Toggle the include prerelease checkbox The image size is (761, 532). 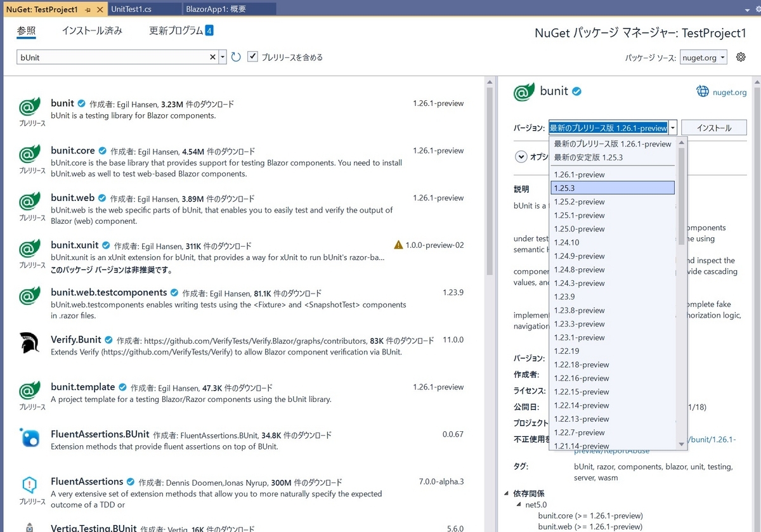(x=252, y=57)
